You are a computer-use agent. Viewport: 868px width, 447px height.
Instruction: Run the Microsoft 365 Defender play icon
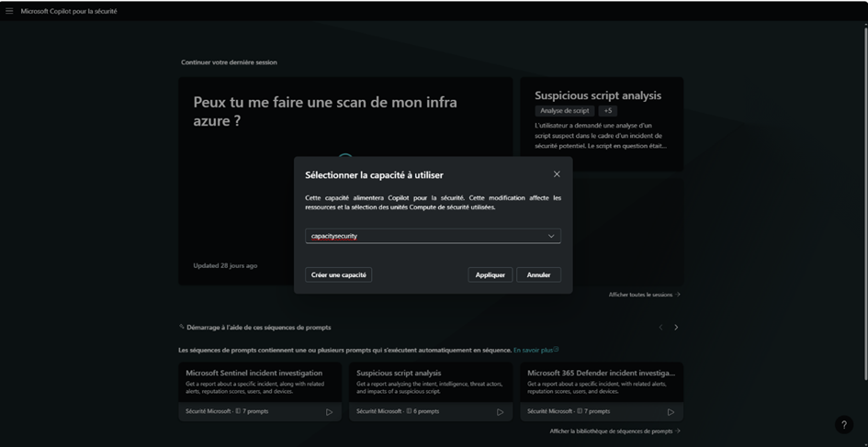pos(671,412)
